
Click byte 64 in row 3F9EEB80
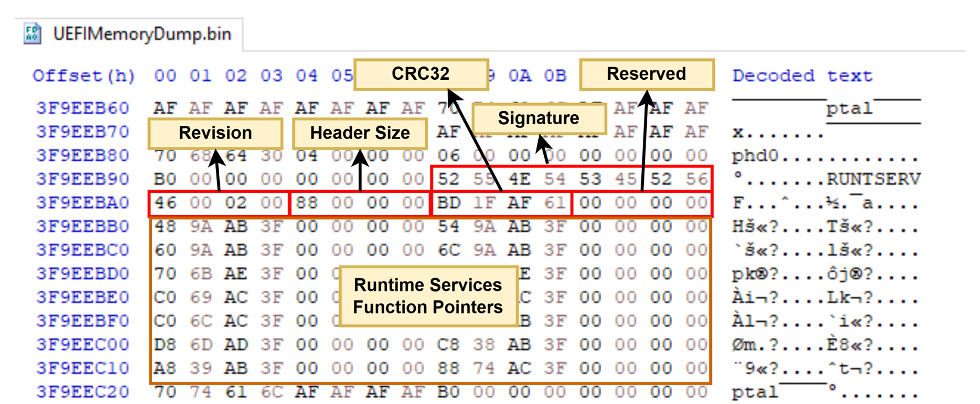coord(236,155)
